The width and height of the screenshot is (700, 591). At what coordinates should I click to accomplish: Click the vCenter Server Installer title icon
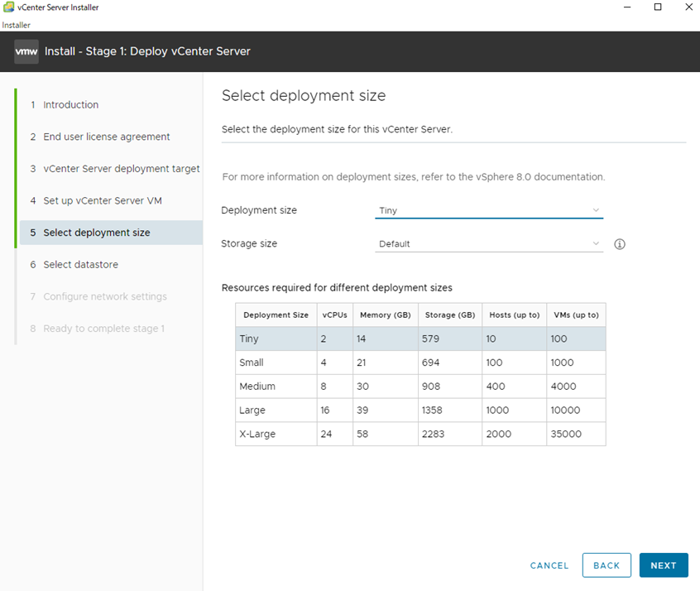8,7
